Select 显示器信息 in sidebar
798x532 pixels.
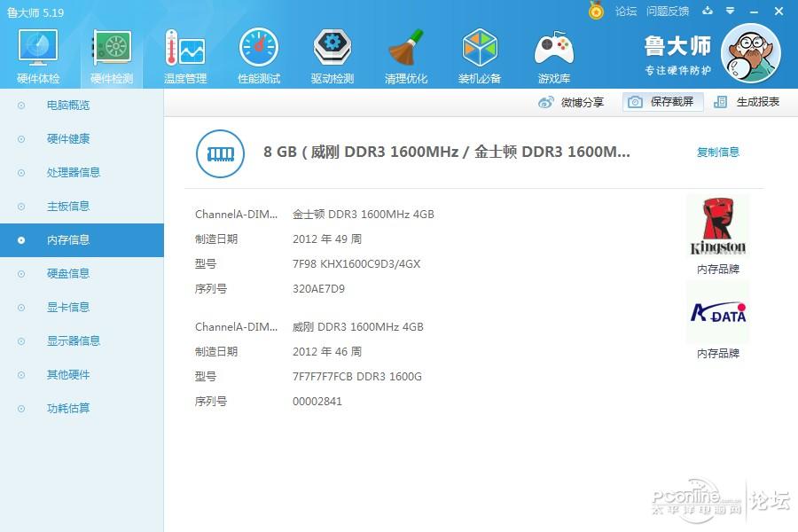coord(82,340)
